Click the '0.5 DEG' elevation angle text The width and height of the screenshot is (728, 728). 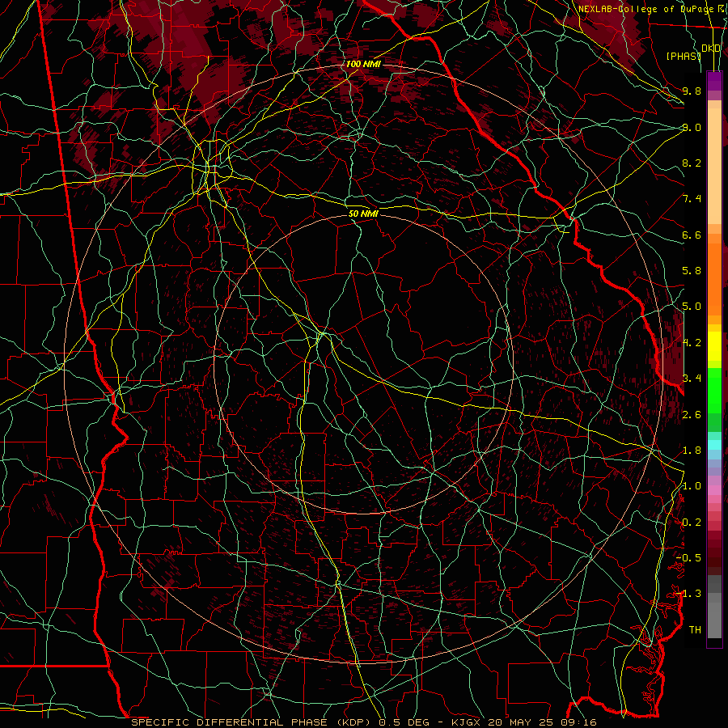click(x=403, y=722)
